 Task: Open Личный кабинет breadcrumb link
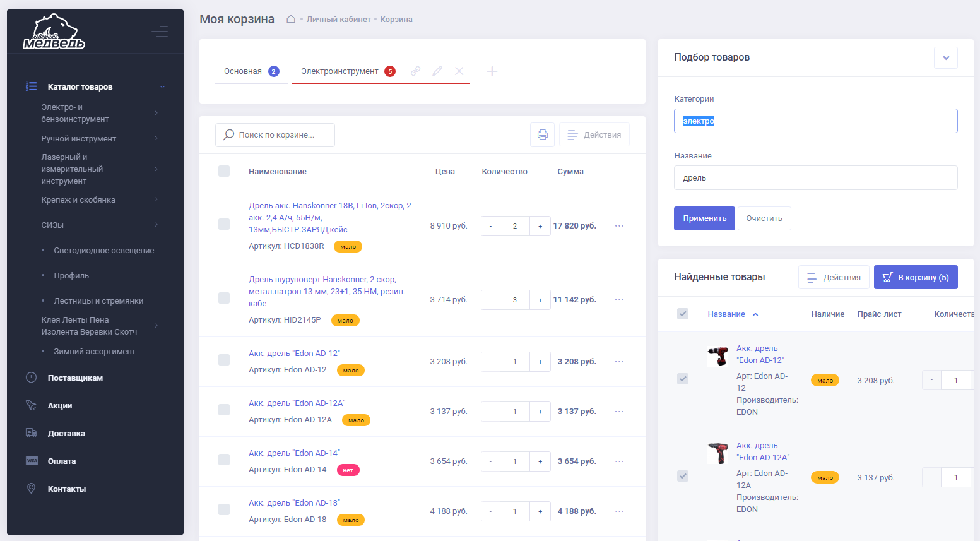coord(339,20)
